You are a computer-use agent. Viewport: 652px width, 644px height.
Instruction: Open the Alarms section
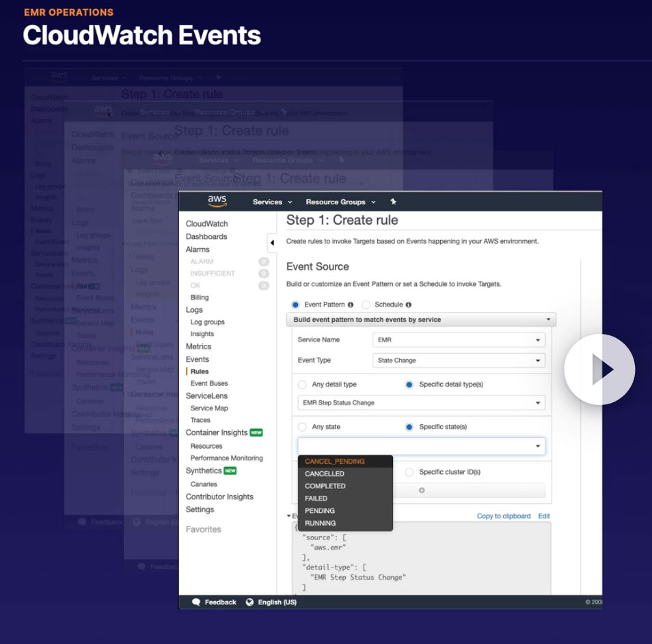(198, 249)
